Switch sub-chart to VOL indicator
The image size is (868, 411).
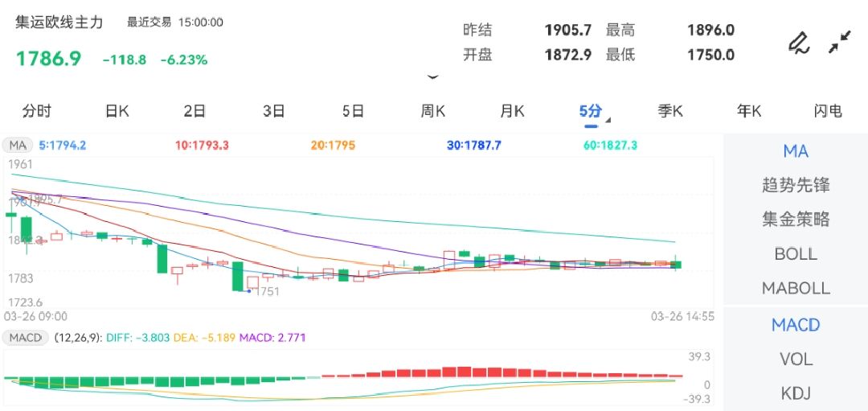(795, 360)
